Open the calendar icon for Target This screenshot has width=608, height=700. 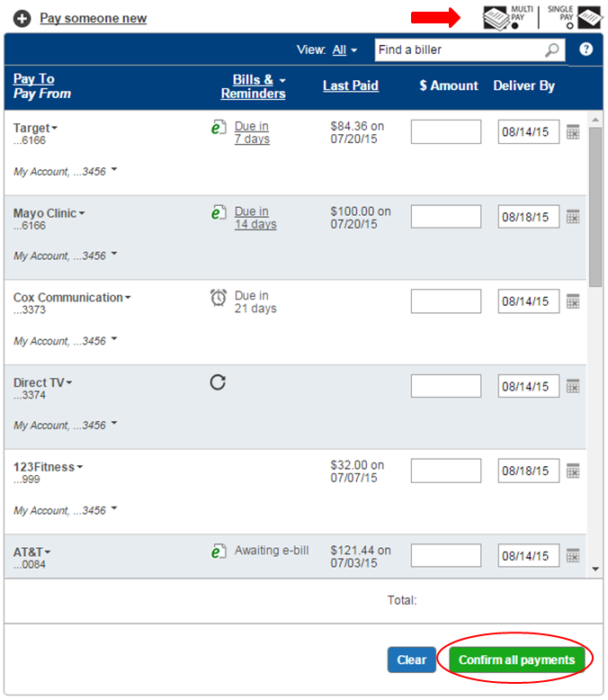pos(573,131)
